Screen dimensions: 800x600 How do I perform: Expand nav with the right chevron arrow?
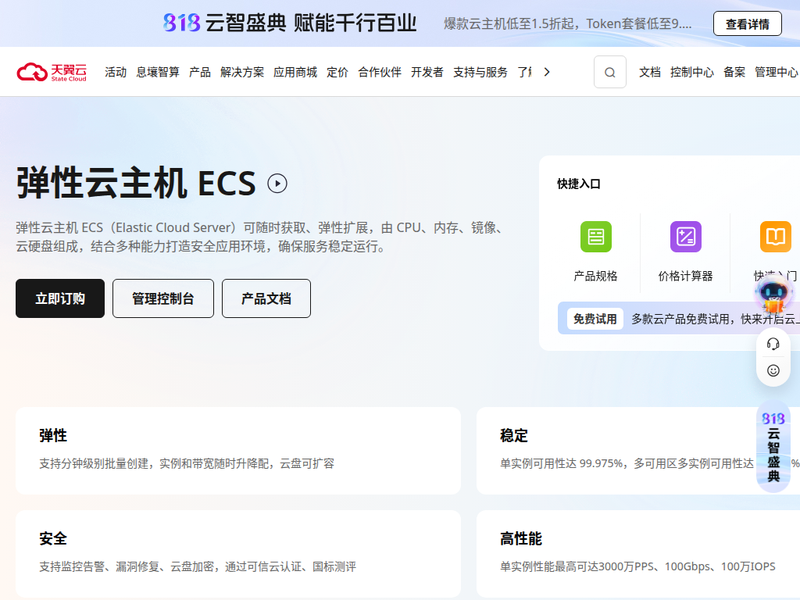click(546, 72)
